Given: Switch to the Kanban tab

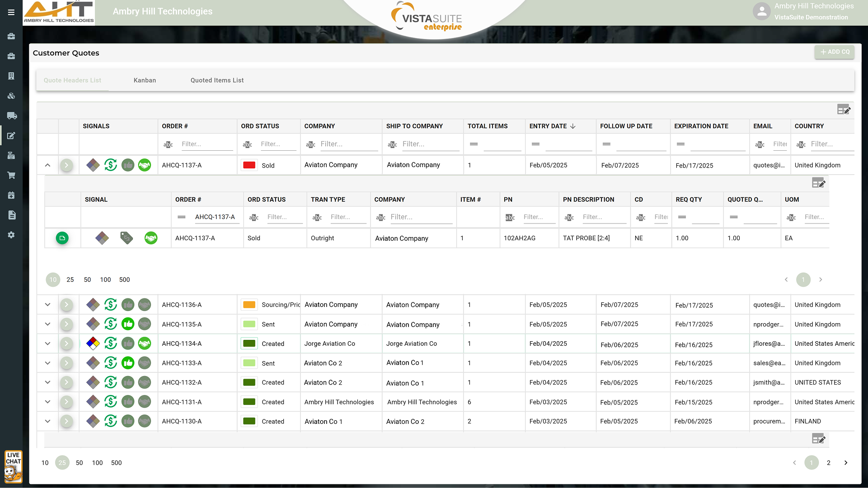Looking at the screenshot, I should click(x=145, y=80).
